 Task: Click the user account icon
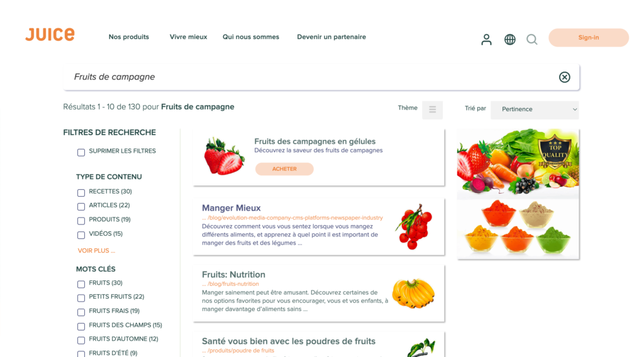(486, 40)
